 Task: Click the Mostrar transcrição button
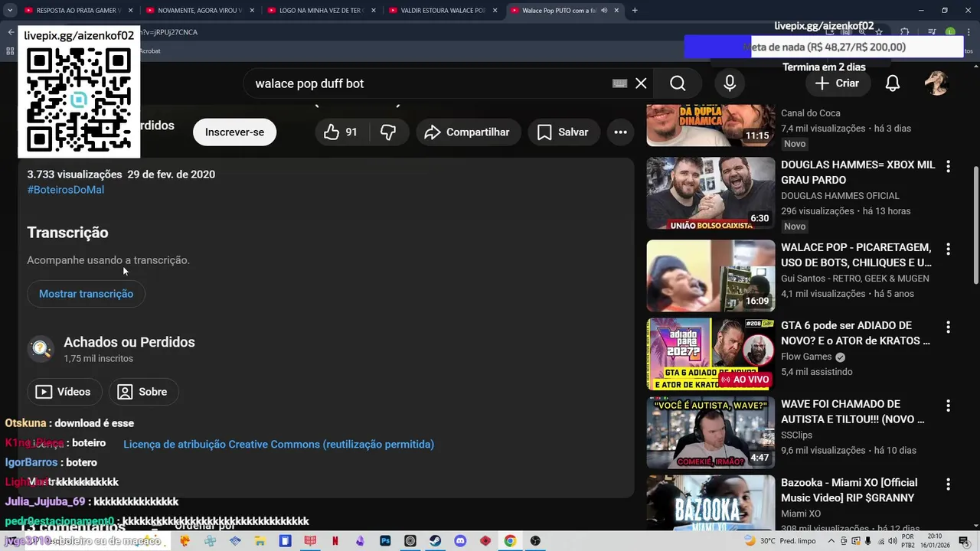86,294
